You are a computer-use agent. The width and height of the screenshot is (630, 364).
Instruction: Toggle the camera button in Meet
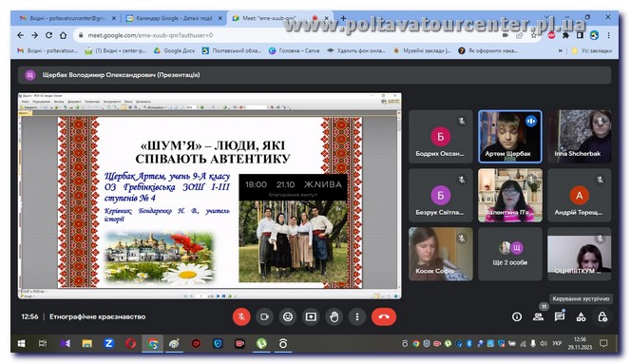pyautogui.click(x=264, y=317)
